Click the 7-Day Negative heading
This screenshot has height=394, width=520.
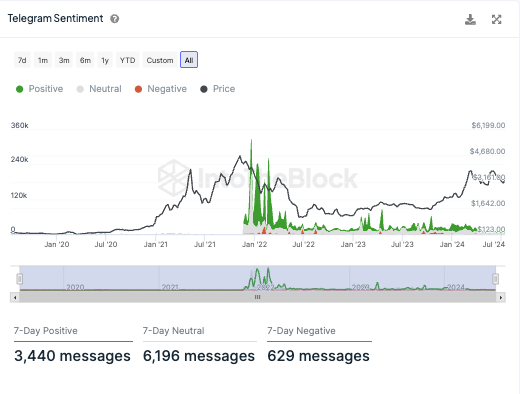pos(301,331)
